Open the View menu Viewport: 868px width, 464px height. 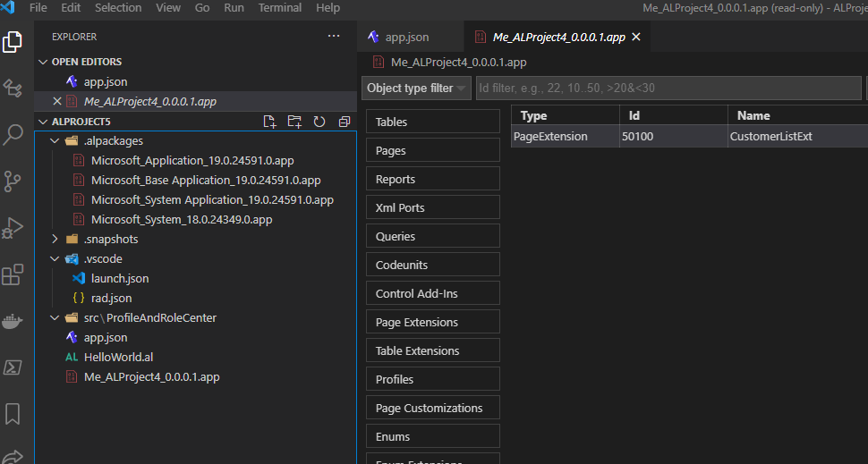[168, 8]
